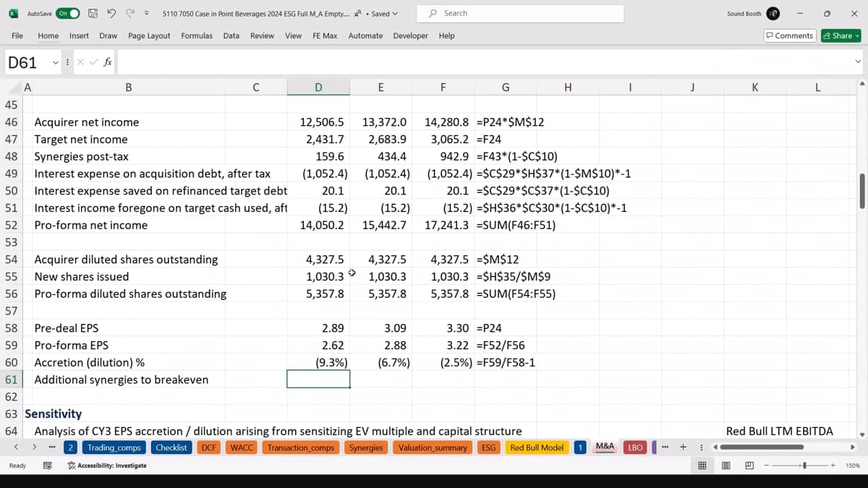The width and height of the screenshot is (868, 488).
Task: Click the Share button
Action: pos(841,35)
